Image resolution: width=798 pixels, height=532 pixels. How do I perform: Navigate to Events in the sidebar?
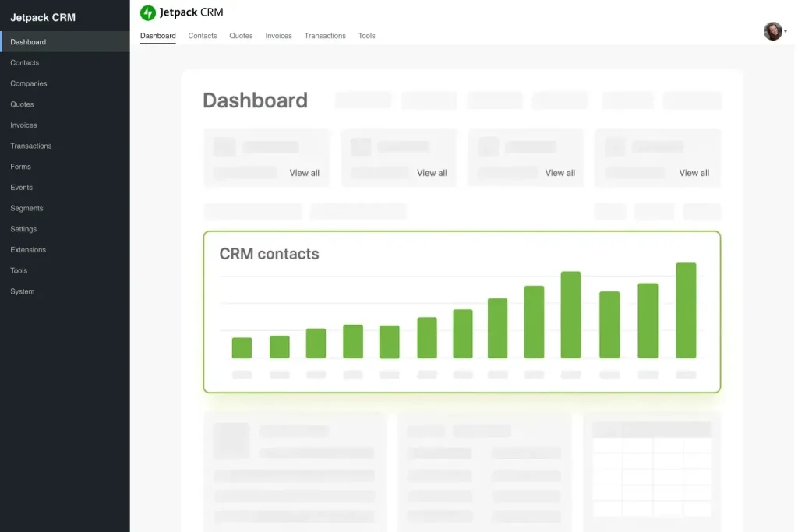[x=21, y=187]
